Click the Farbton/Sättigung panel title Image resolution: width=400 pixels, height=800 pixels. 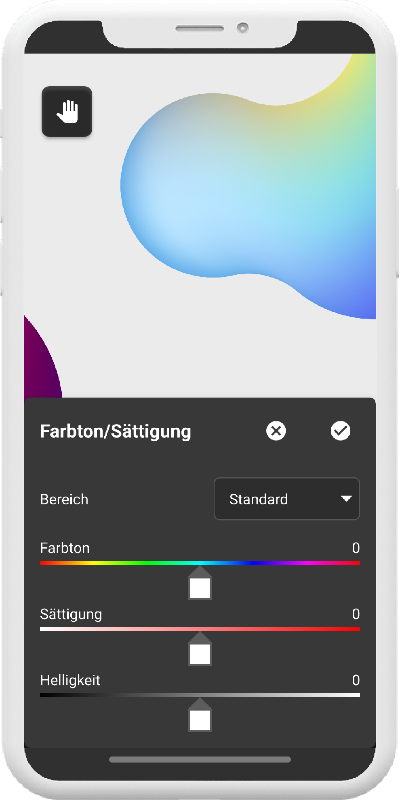click(x=115, y=432)
